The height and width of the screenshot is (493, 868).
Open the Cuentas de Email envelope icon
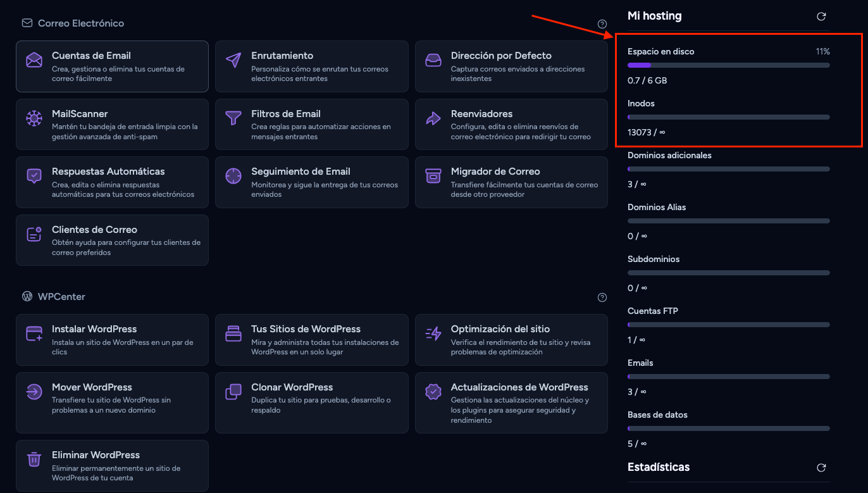tap(34, 60)
